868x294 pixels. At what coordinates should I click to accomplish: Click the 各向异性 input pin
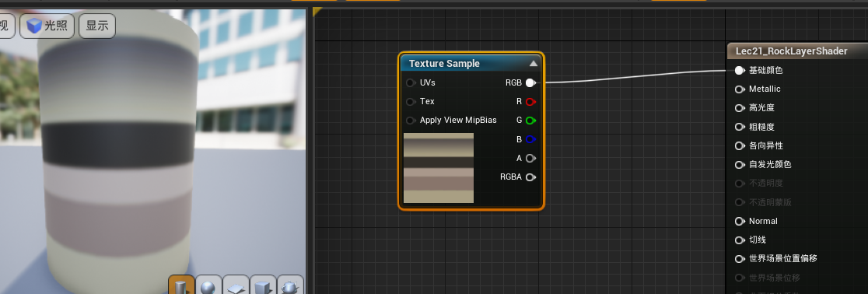tap(740, 145)
